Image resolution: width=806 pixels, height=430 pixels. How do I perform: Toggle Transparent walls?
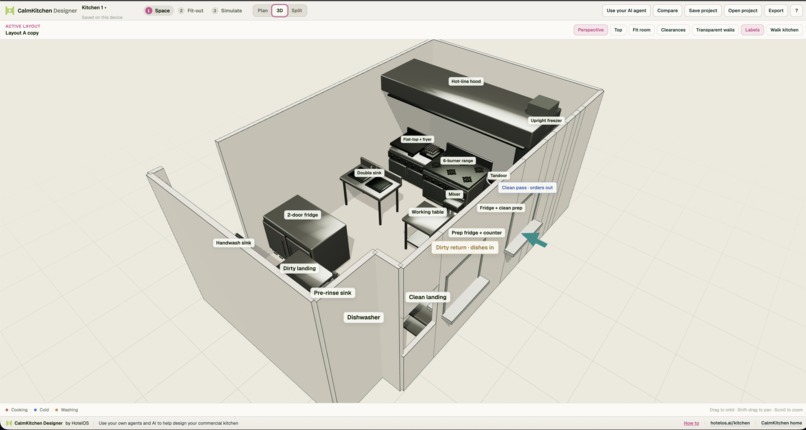[x=715, y=30]
